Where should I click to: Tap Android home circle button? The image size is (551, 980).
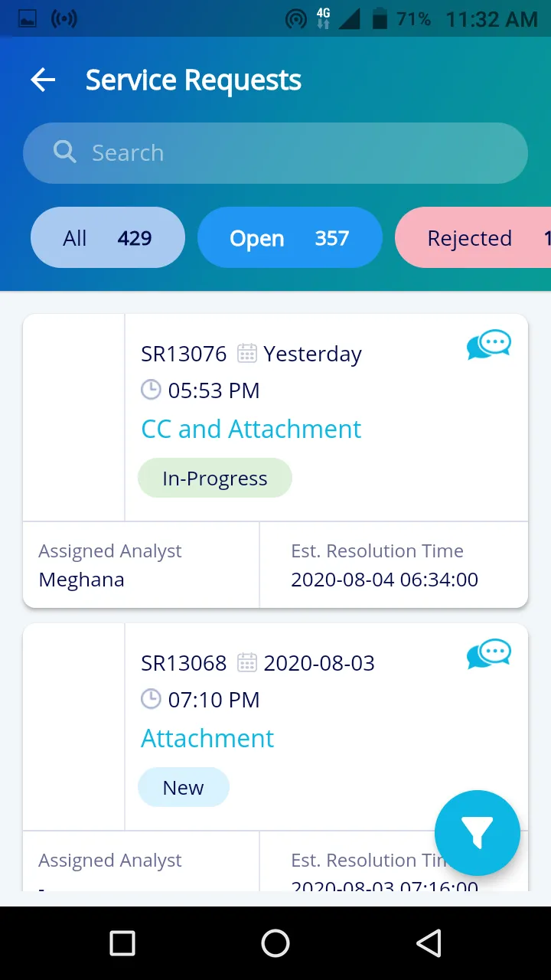coord(275,943)
